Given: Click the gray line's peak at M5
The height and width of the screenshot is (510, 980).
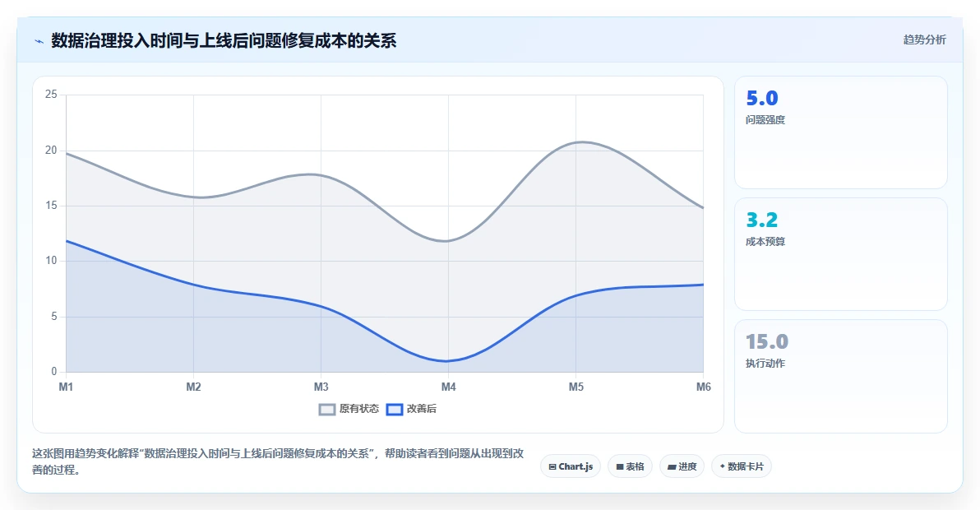Looking at the screenshot, I should point(581,141).
